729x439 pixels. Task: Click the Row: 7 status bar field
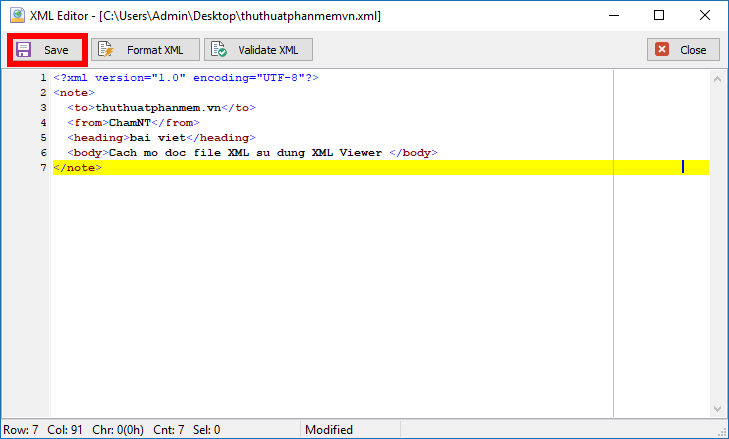[x=21, y=430]
